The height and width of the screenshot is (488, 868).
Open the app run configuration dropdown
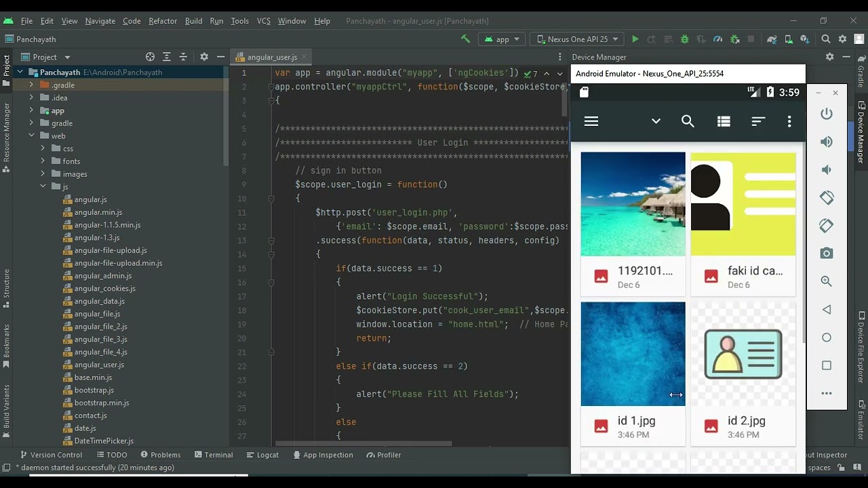[x=502, y=39]
